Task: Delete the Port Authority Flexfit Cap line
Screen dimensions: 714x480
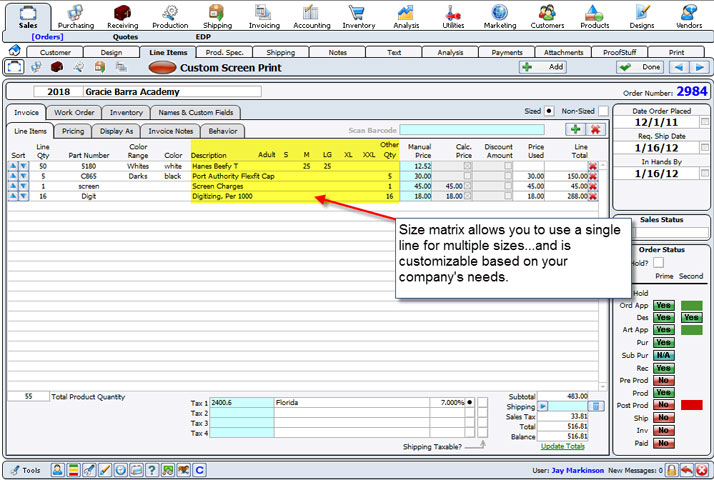Action: coord(592,176)
